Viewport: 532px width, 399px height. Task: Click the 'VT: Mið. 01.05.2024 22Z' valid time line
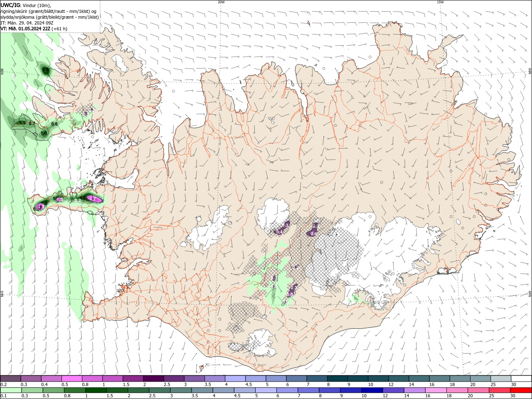pos(26,29)
